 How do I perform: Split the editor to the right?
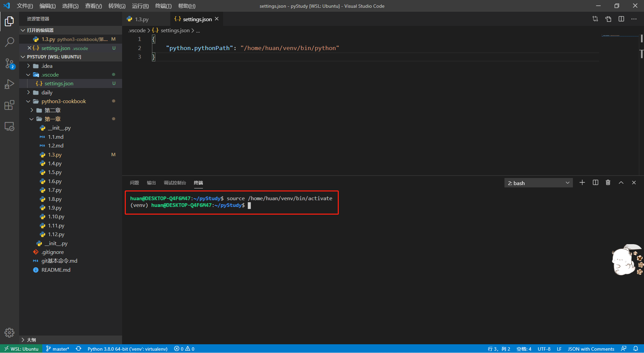(621, 19)
